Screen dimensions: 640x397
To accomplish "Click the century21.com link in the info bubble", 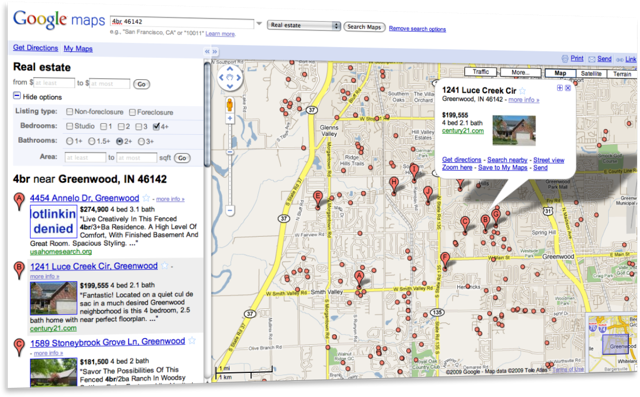I will 463,131.
